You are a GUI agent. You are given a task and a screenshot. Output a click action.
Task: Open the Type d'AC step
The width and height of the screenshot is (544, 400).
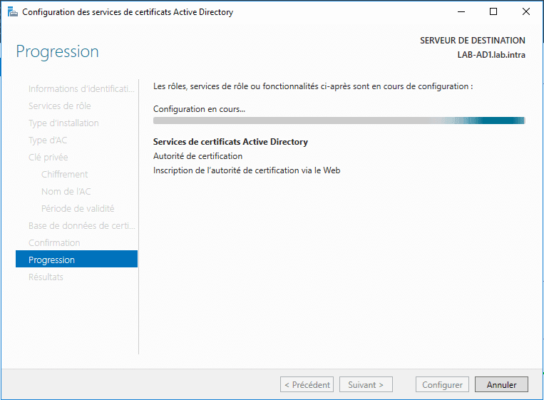(x=48, y=140)
